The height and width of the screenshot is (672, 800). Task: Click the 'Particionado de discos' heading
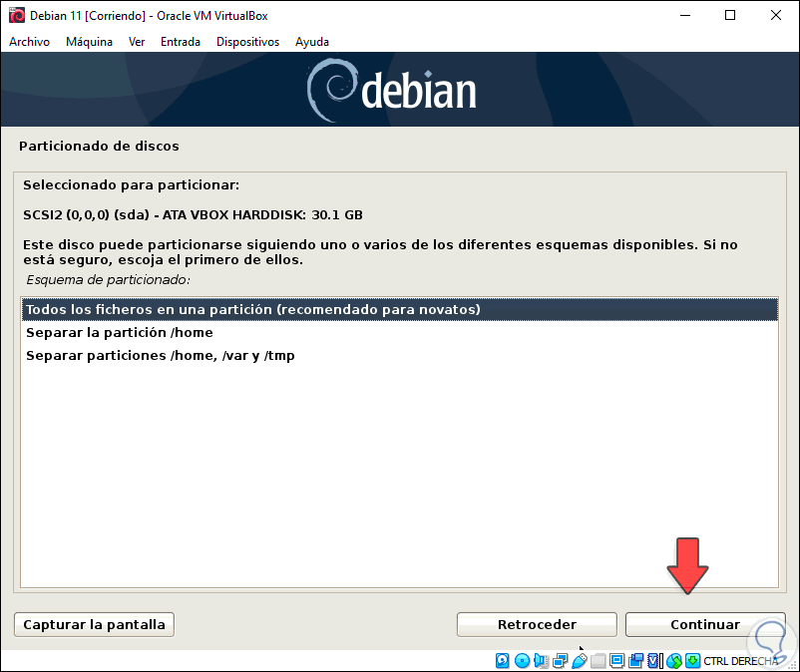pyautogui.click(x=99, y=147)
